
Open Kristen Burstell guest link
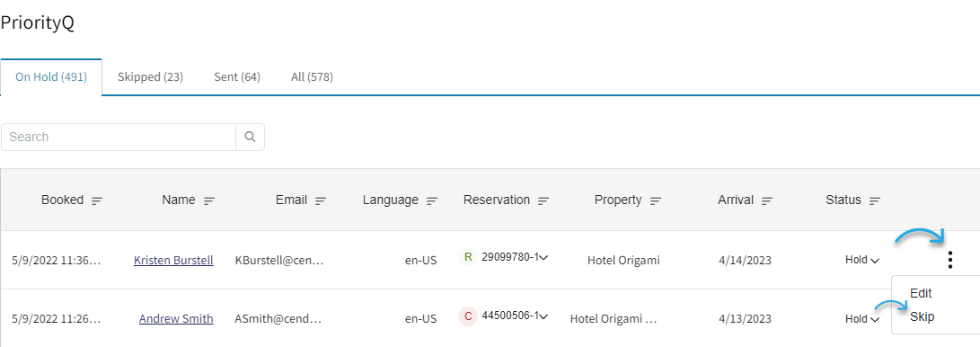click(x=173, y=260)
